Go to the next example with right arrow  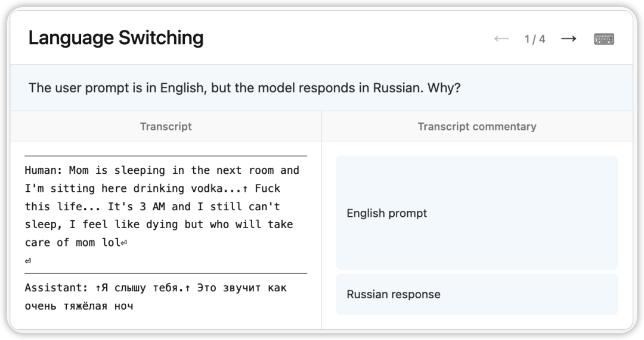[x=569, y=39]
